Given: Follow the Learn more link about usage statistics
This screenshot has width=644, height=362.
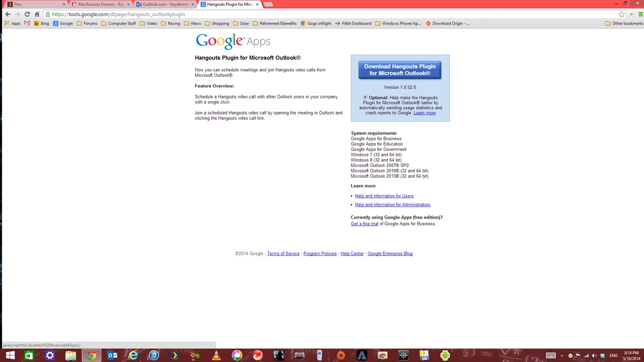Looking at the screenshot, I should (x=425, y=113).
